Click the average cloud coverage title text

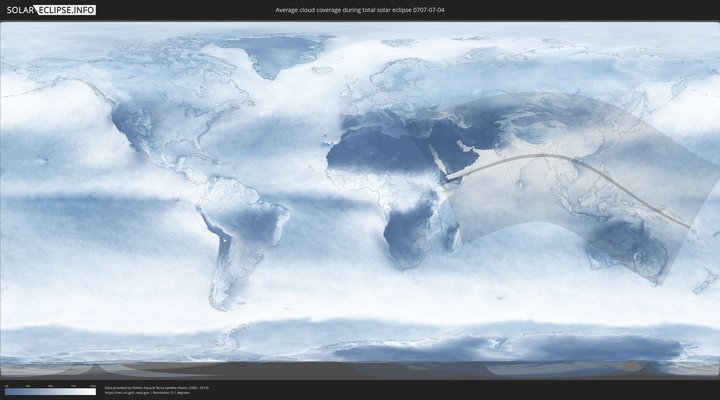pos(359,10)
